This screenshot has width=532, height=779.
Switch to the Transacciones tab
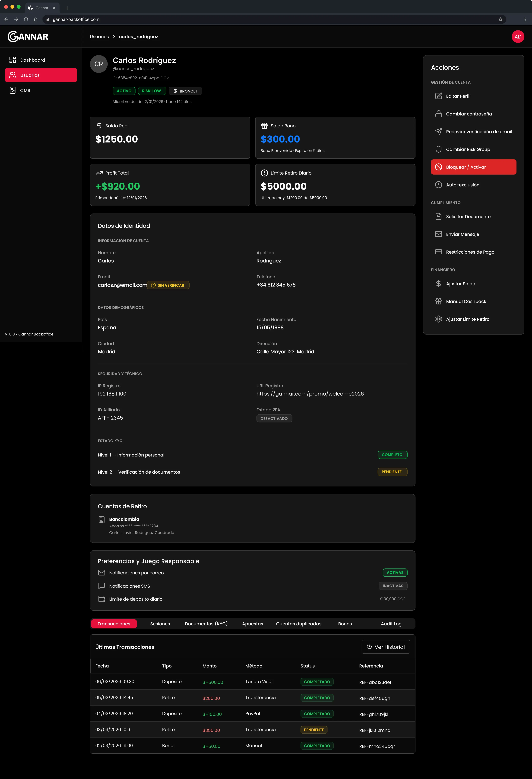[114, 624]
